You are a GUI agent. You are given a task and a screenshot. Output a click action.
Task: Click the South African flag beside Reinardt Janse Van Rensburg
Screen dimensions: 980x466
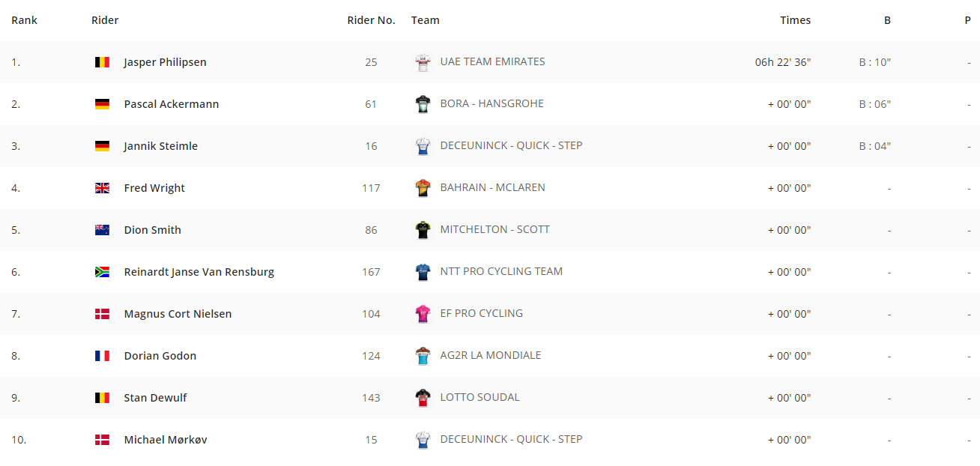(102, 272)
